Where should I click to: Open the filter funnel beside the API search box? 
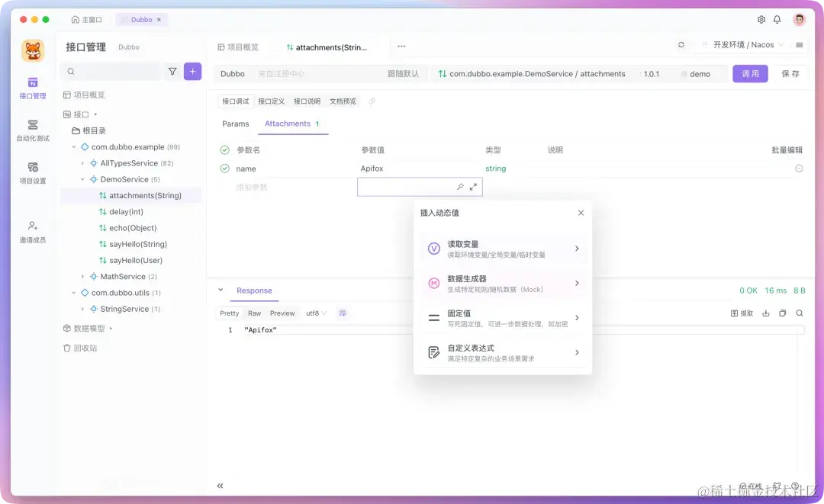tap(174, 70)
